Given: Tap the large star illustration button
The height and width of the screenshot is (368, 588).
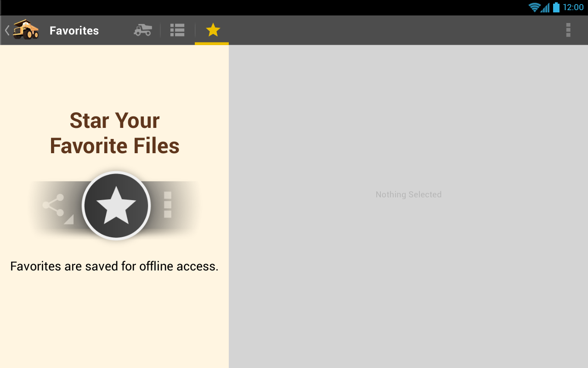Looking at the screenshot, I should click(x=116, y=206).
